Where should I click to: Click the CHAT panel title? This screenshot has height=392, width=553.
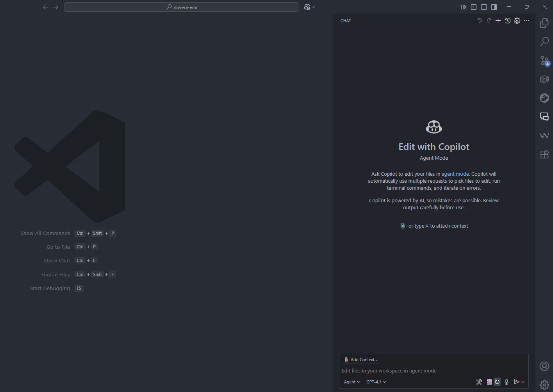click(346, 21)
